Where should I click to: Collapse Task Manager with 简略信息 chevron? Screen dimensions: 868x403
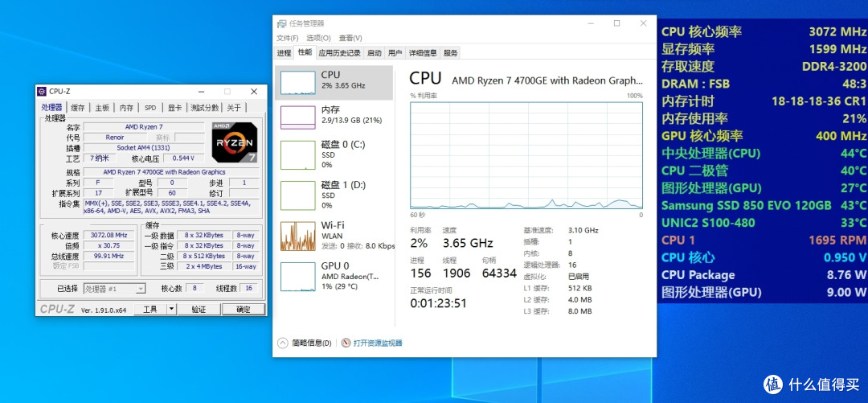point(282,343)
